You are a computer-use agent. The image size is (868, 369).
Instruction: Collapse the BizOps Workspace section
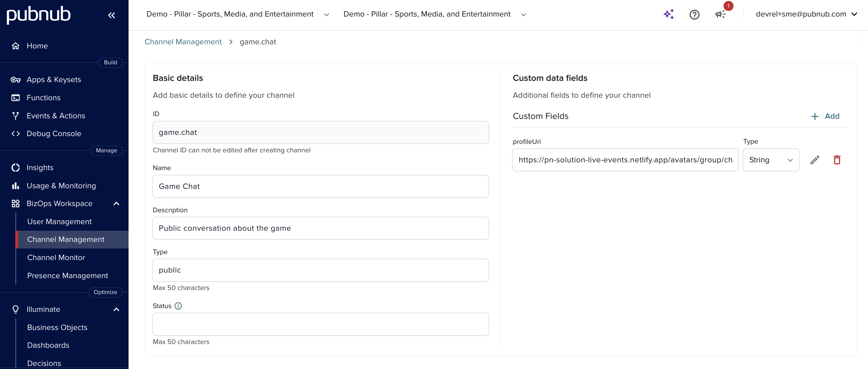click(x=116, y=204)
